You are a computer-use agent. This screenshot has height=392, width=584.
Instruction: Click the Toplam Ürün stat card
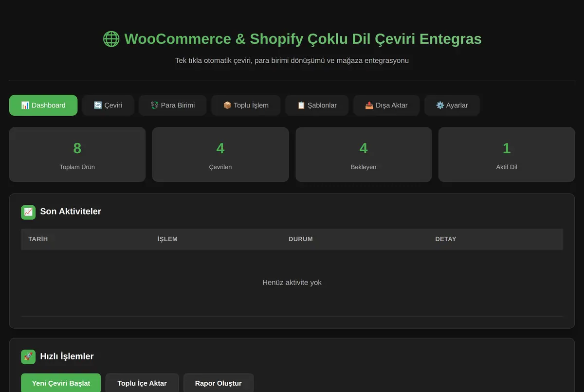77,155
